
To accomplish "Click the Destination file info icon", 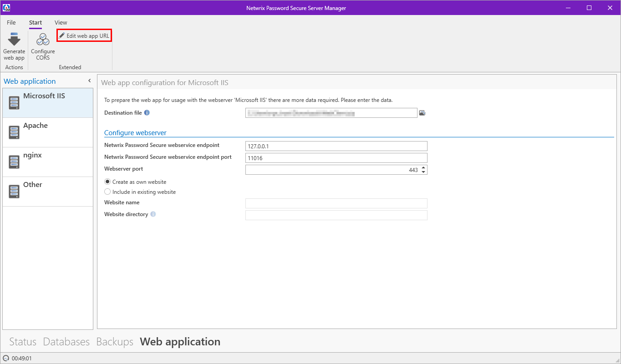I will click(147, 113).
